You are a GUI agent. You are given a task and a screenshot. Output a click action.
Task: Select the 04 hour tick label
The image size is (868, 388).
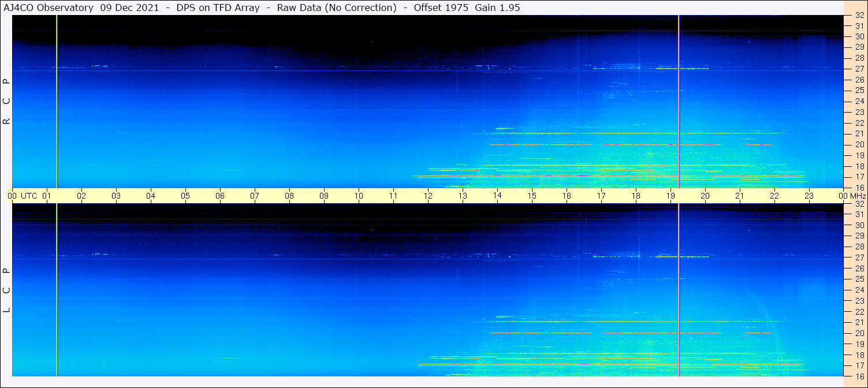[x=151, y=196]
